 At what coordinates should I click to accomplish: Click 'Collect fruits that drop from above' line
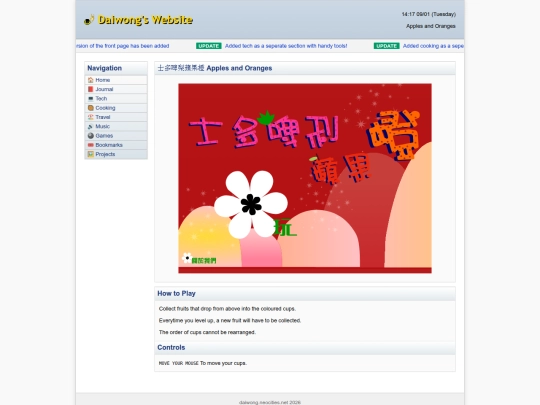(x=227, y=309)
